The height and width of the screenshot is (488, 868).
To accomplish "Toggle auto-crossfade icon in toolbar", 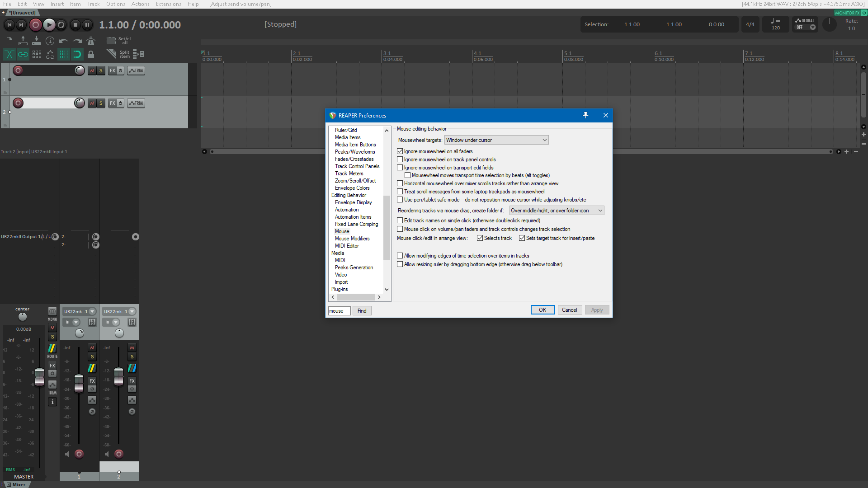I will click(9, 55).
